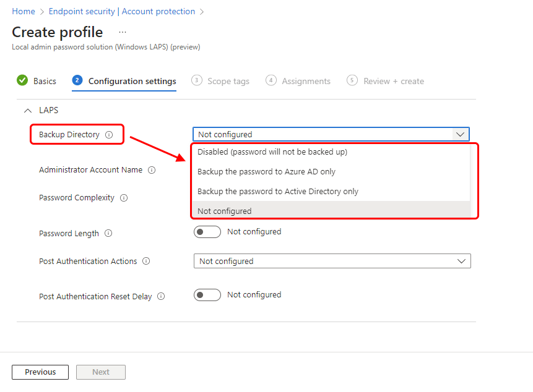Click info icon next to Password Length
533x392 pixels.
click(x=108, y=234)
